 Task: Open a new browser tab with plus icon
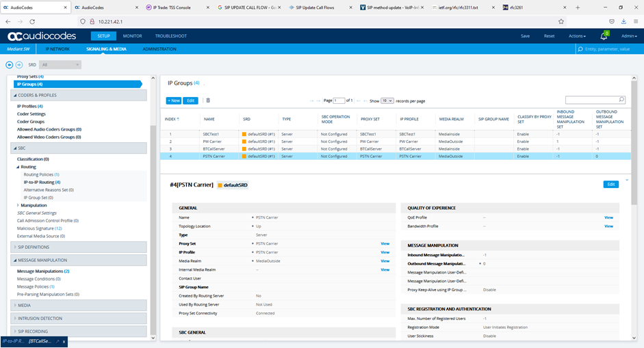point(578,8)
